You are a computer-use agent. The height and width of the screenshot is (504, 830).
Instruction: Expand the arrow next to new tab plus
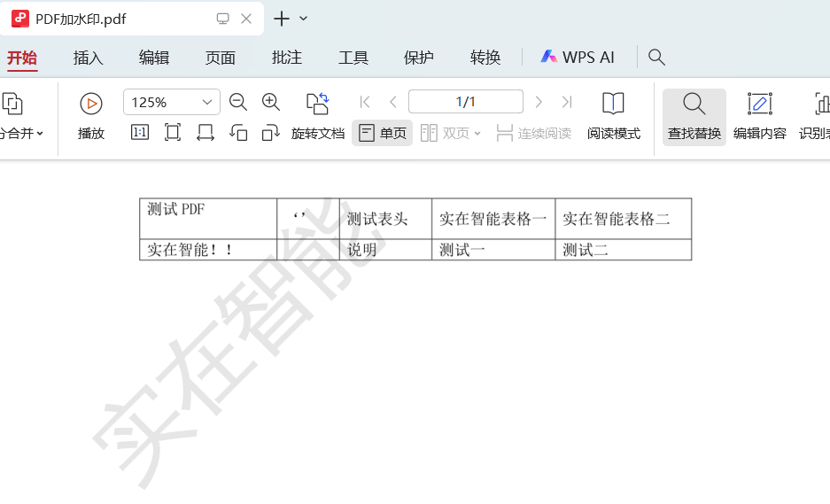tap(304, 19)
